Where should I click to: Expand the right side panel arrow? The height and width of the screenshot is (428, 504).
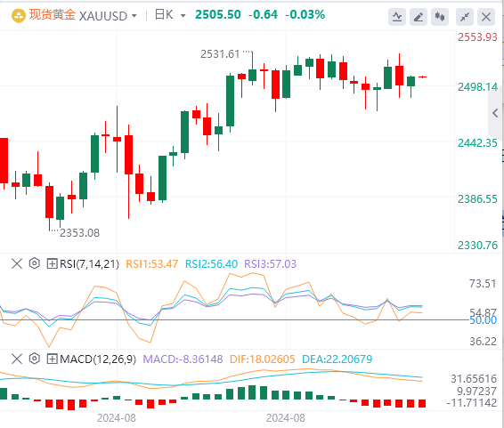coord(496,113)
